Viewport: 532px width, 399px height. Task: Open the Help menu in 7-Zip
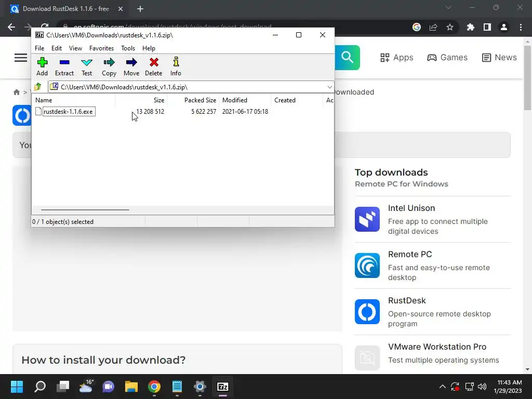[x=149, y=48]
